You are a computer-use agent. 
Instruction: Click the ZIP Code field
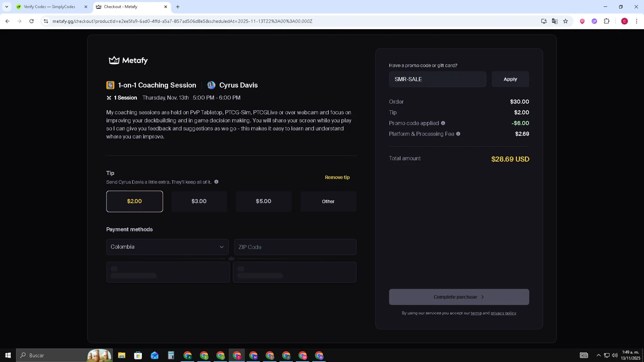(x=295, y=247)
